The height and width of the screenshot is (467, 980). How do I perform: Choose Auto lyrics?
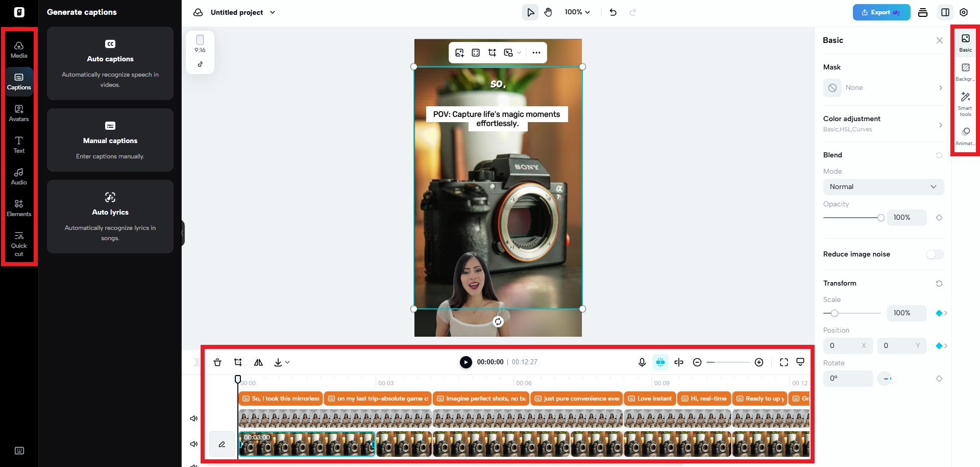(110, 217)
